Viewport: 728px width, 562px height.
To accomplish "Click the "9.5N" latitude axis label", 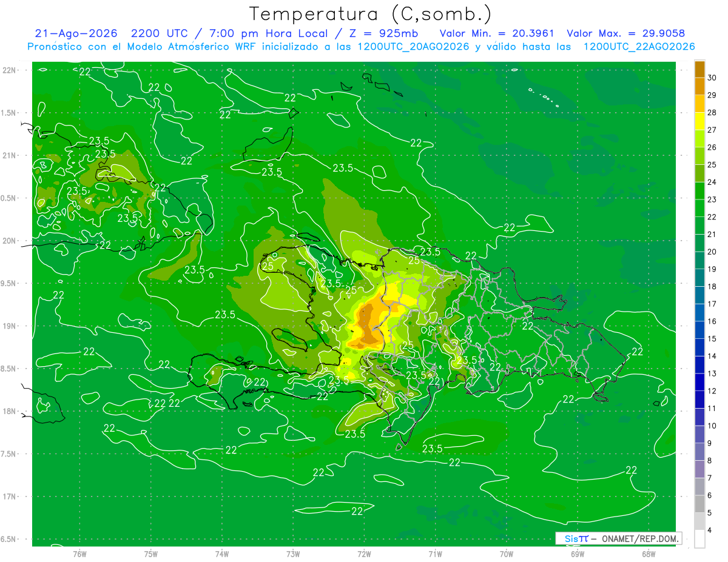I will coord(9,283).
